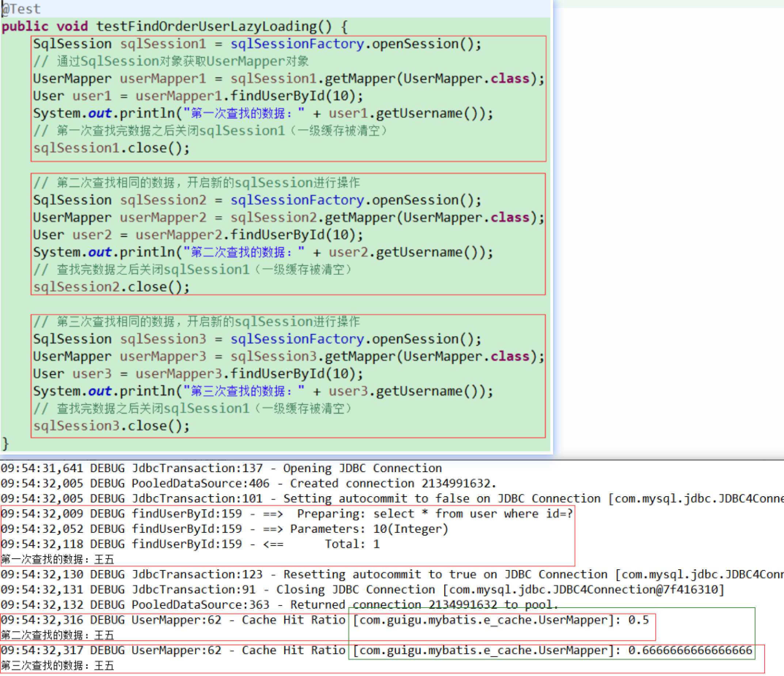Click the user2 findUserById(10) line
Image resolution: width=784 pixels, height=676 pixels.
(198, 235)
